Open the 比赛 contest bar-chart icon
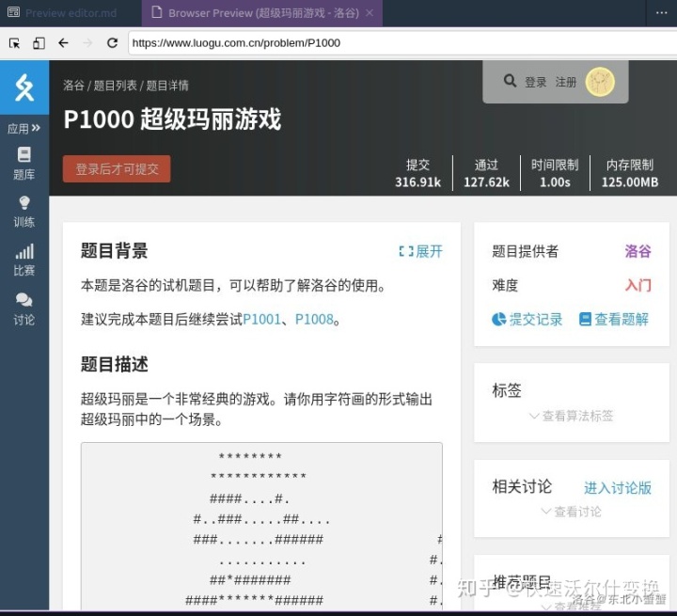Viewport: 677px width, 616px height. point(24,260)
